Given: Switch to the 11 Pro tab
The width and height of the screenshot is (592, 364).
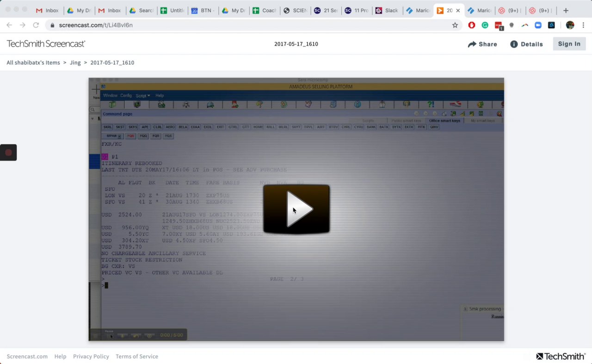Looking at the screenshot, I should coord(356,10).
